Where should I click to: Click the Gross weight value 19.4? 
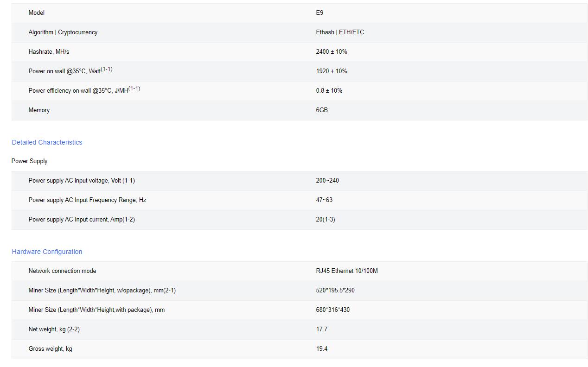pyautogui.click(x=322, y=349)
